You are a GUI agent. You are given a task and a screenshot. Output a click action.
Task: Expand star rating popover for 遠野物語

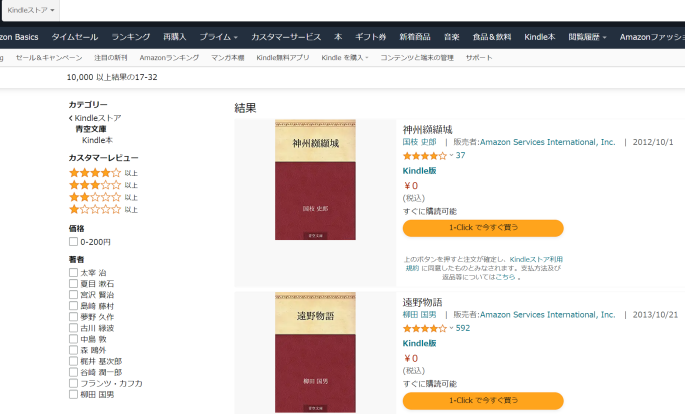click(428, 328)
